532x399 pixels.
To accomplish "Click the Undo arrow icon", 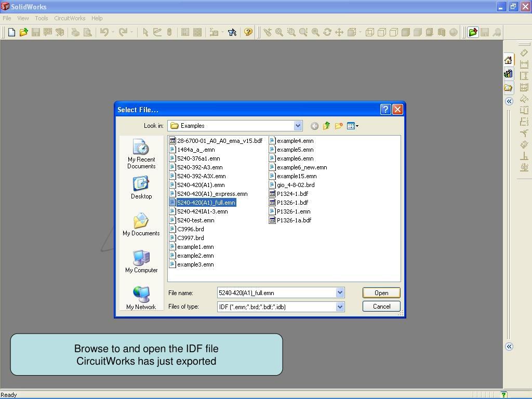I will (x=104, y=32).
